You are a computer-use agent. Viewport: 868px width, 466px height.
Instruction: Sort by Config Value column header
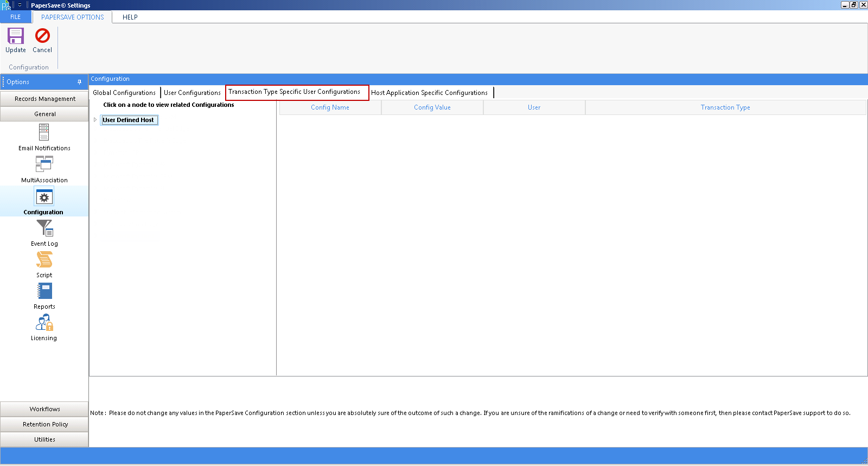pos(432,107)
